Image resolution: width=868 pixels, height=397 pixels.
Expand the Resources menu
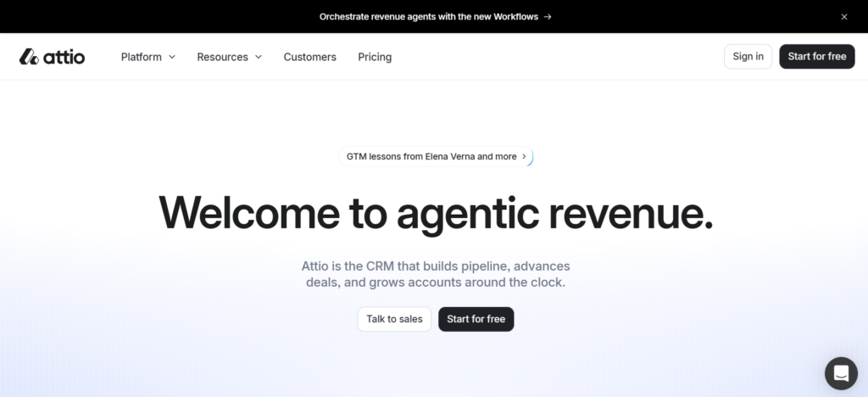coord(229,57)
